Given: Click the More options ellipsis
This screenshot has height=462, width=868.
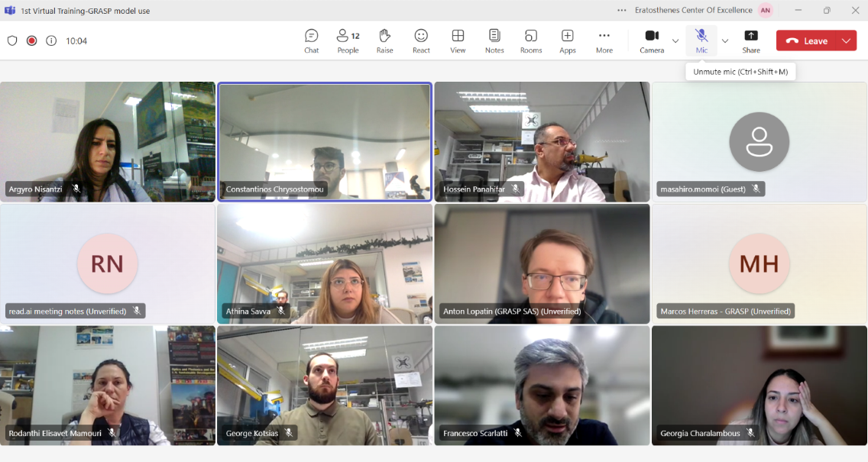Looking at the screenshot, I should coord(604,40).
